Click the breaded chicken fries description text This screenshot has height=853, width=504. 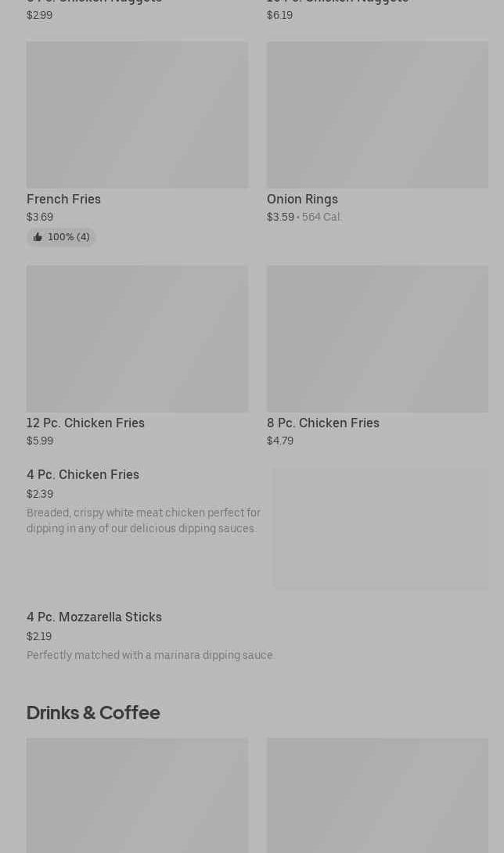tap(143, 520)
